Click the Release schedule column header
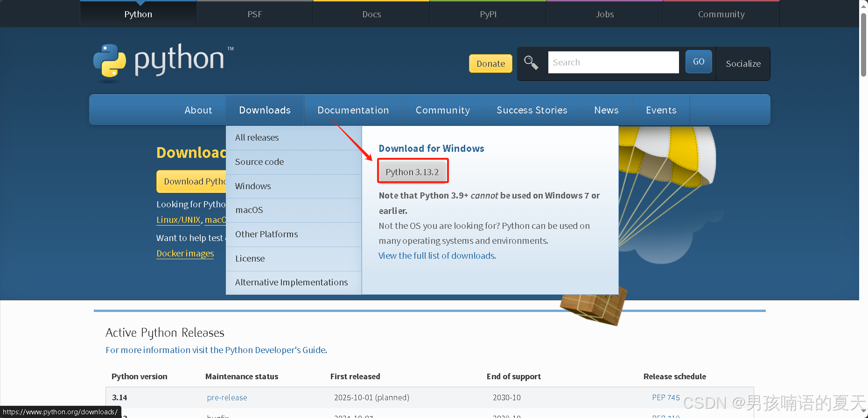Screen dimensions: 868x418 tap(675, 377)
